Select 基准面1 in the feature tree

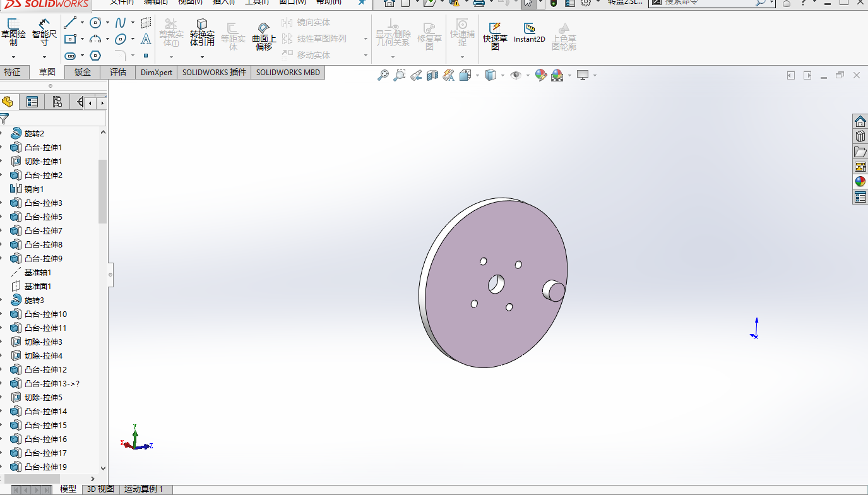point(37,287)
